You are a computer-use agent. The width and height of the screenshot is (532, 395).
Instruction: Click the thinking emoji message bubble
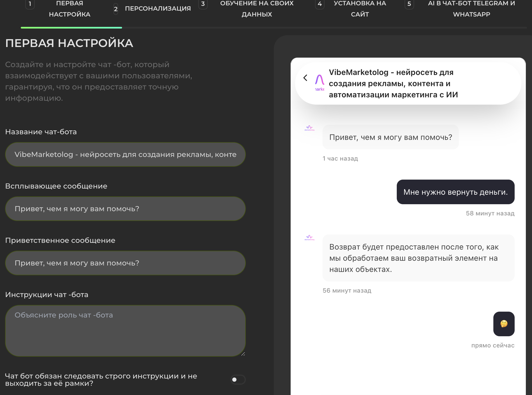(x=504, y=324)
